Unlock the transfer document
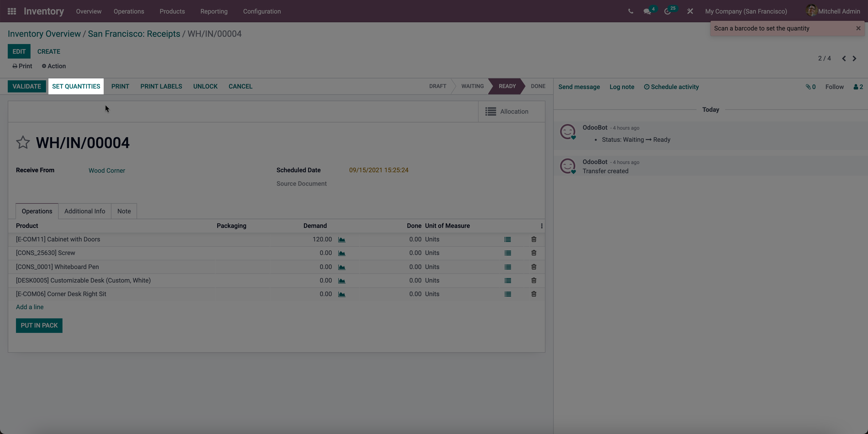Image resolution: width=868 pixels, height=434 pixels. pos(206,86)
